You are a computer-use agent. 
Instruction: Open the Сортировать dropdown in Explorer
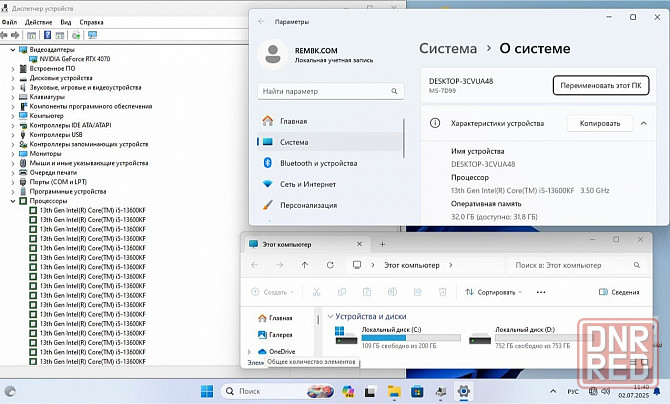(x=494, y=292)
